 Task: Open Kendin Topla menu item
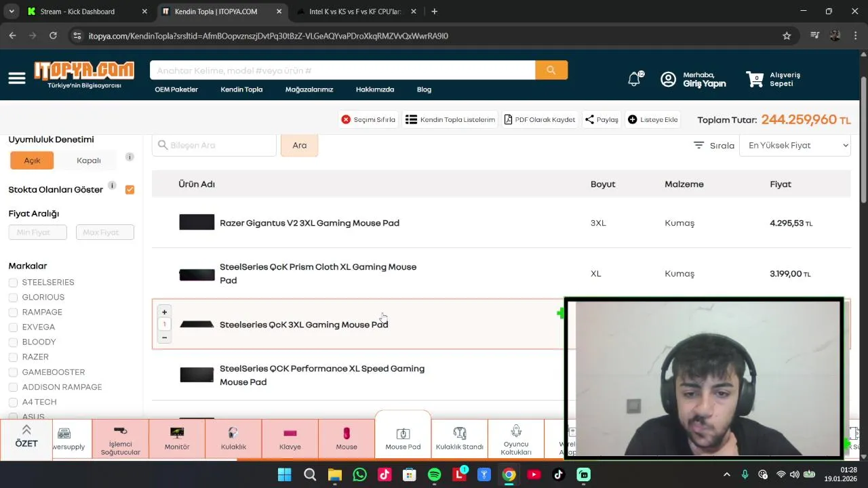[241, 89]
